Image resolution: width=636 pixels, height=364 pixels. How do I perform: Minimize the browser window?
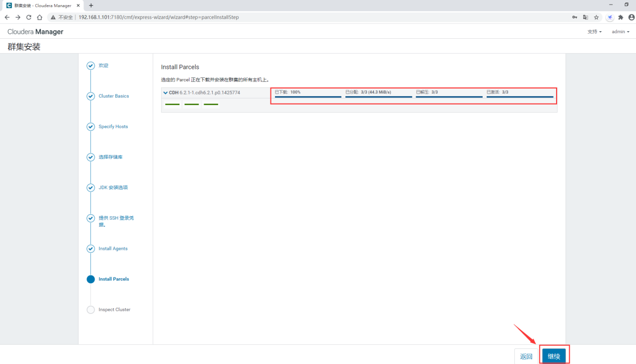(x=610, y=5)
